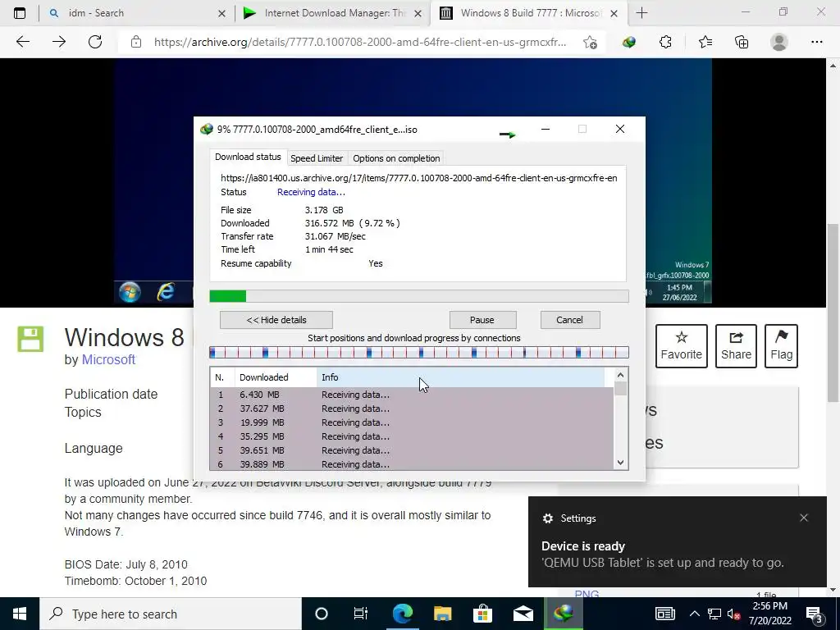
Task: Open the Collections icon
Action: [742, 42]
